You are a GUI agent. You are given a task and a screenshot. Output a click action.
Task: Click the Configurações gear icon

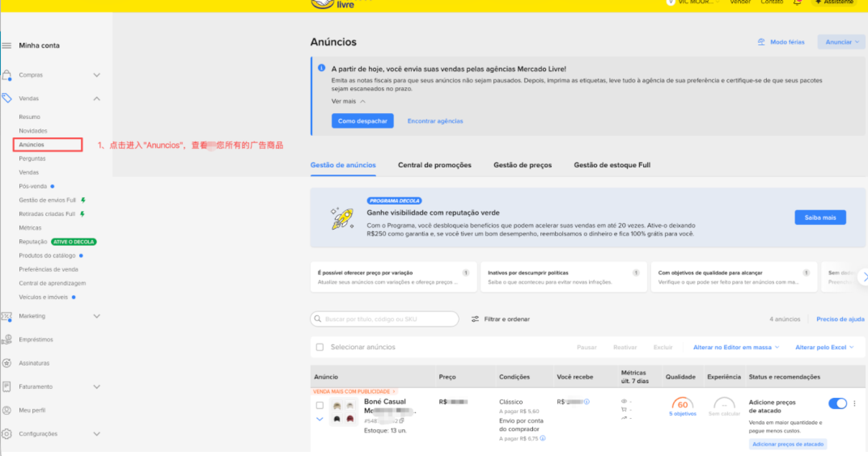pos(6,434)
